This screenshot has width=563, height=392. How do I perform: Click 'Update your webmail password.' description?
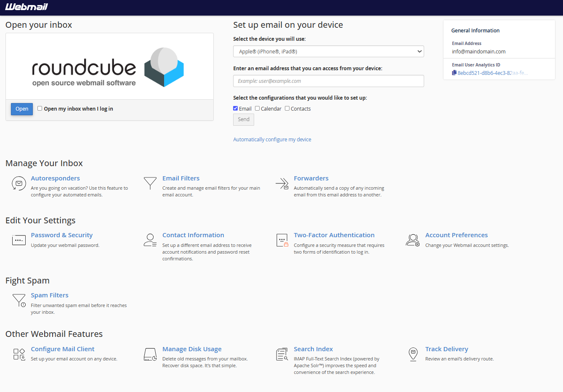(65, 245)
